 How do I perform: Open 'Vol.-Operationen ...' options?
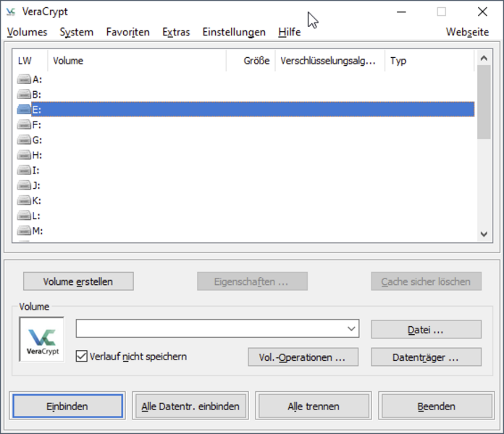(x=303, y=357)
